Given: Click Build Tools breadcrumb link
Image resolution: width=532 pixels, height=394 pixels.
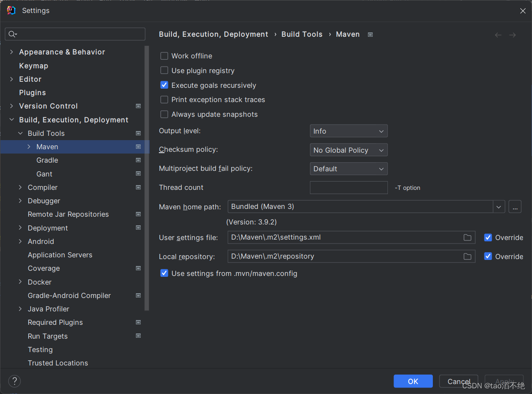Looking at the screenshot, I should tap(302, 34).
